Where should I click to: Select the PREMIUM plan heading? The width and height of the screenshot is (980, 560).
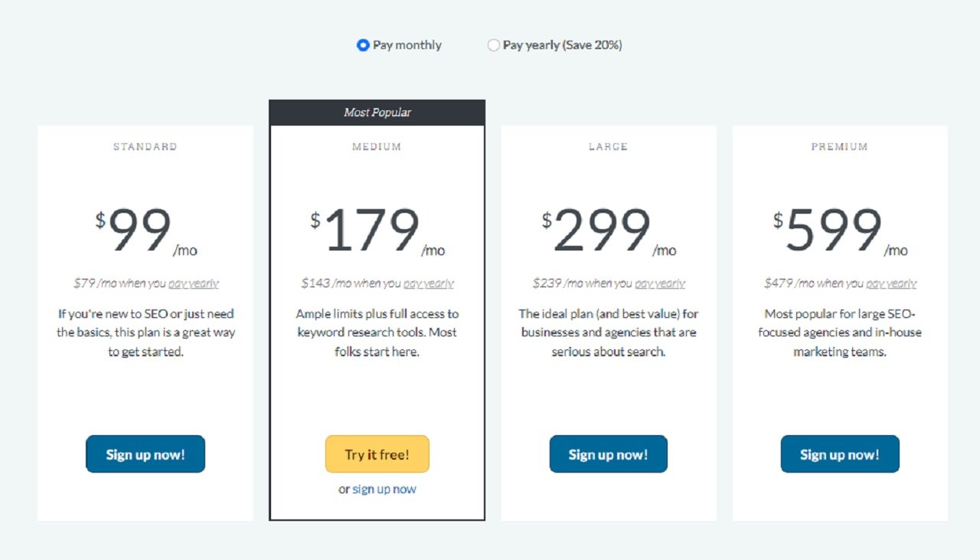[840, 146]
